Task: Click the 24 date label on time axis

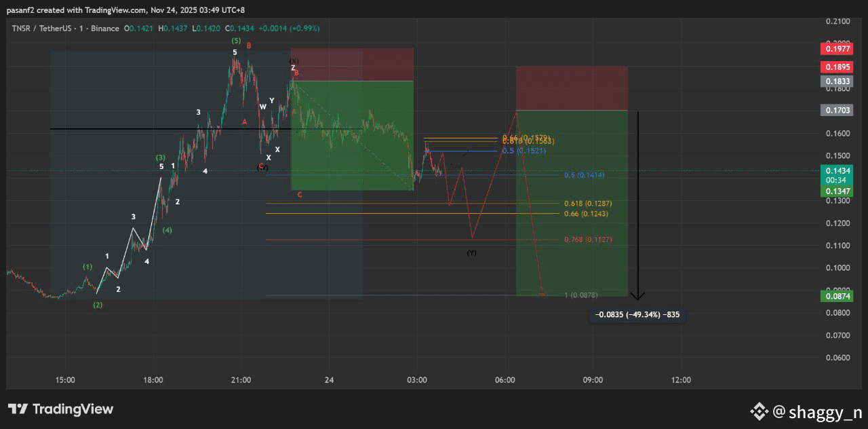Action: pyautogui.click(x=329, y=380)
